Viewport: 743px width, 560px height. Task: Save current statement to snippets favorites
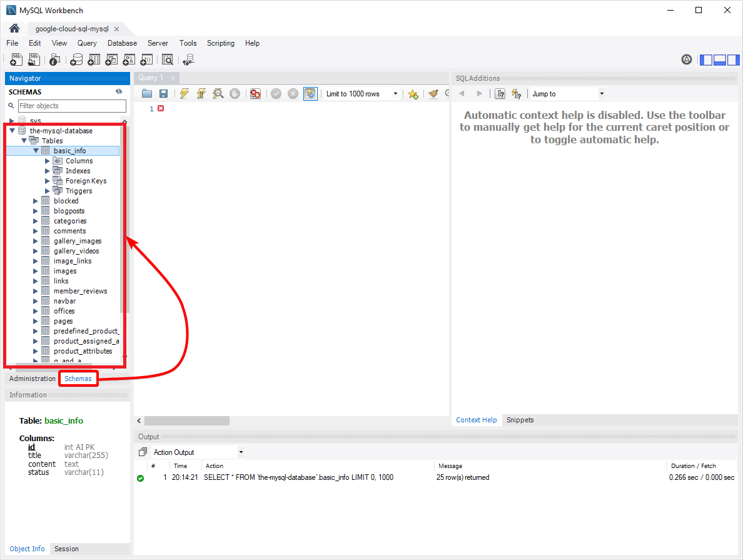413,94
